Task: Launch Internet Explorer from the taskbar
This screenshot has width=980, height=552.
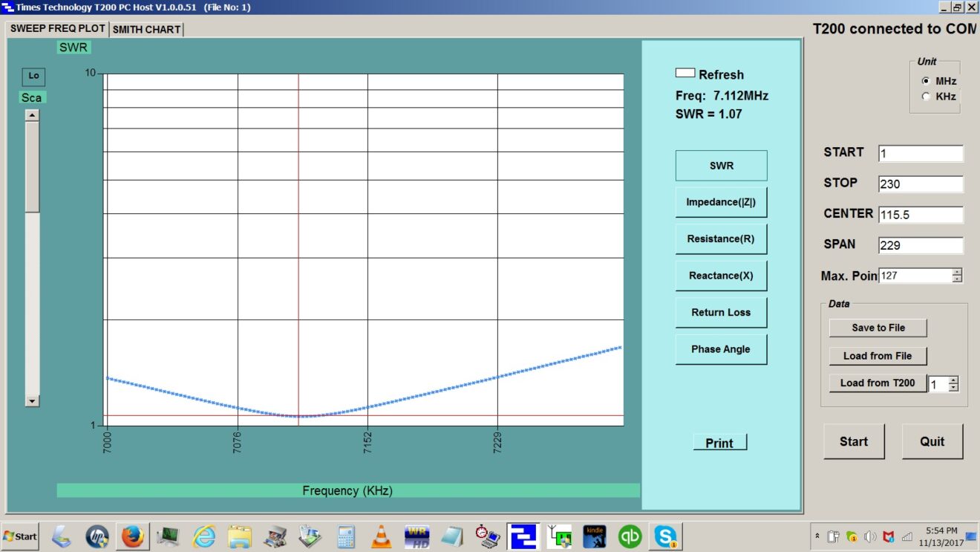Action: [204, 536]
